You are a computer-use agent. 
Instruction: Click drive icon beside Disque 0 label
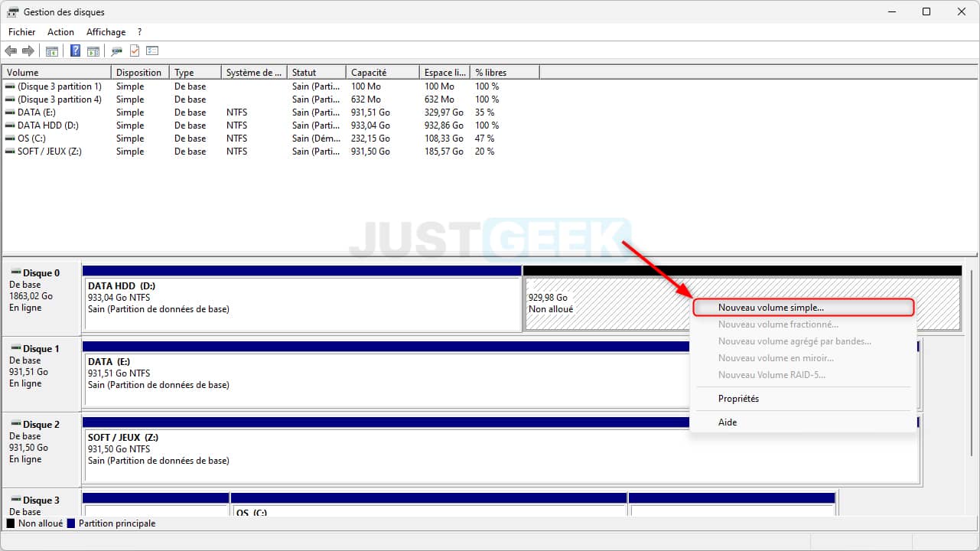point(15,273)
